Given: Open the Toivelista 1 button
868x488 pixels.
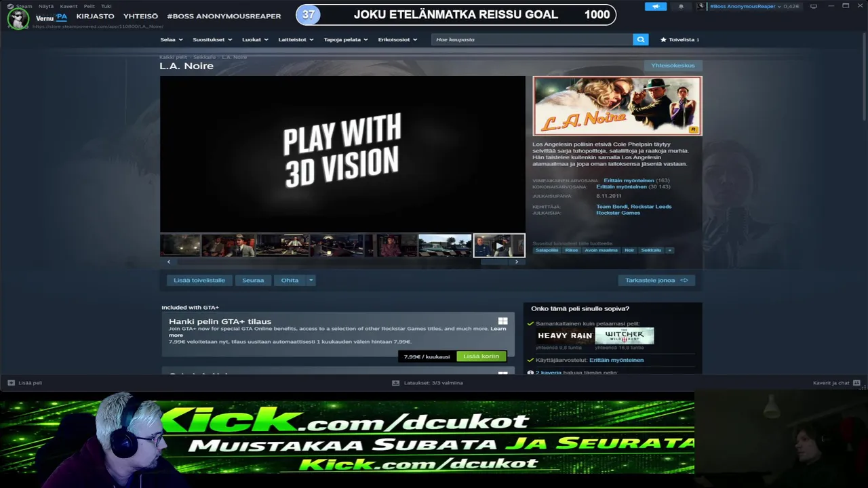Looking at the screenshot, I should pos(680,39).
